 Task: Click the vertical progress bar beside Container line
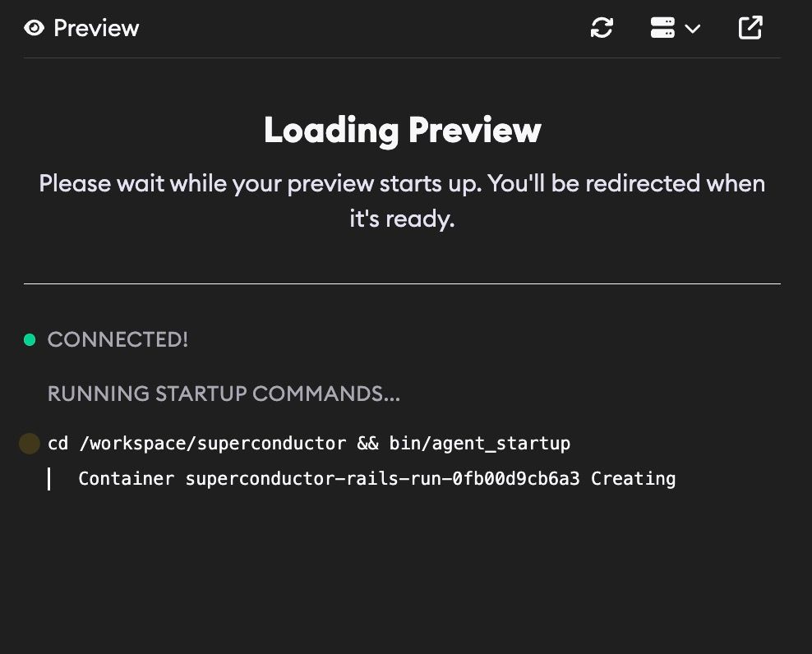tap(50, 478)
